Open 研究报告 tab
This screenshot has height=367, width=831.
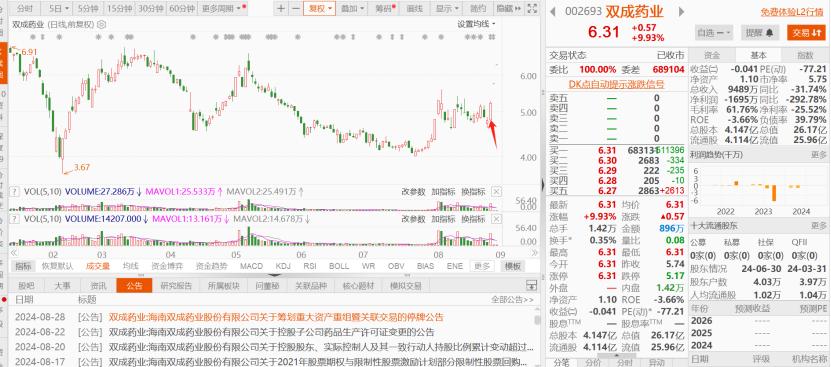tap(176, 285)
